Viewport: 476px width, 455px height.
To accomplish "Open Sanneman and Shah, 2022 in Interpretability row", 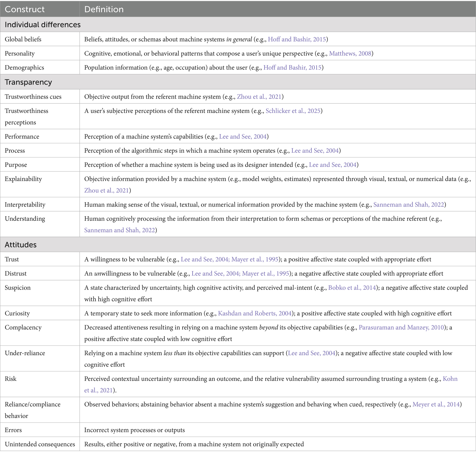I will pyautogui.click(x=408, y=204).
